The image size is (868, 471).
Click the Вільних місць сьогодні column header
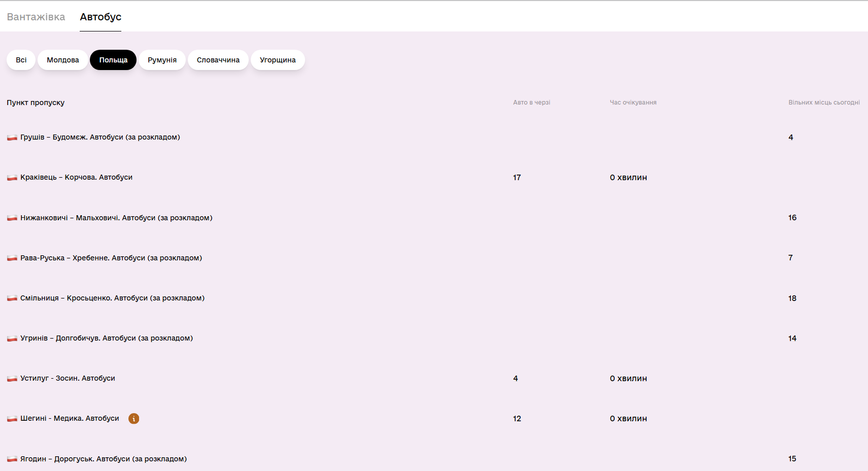[x=824, y=103]
